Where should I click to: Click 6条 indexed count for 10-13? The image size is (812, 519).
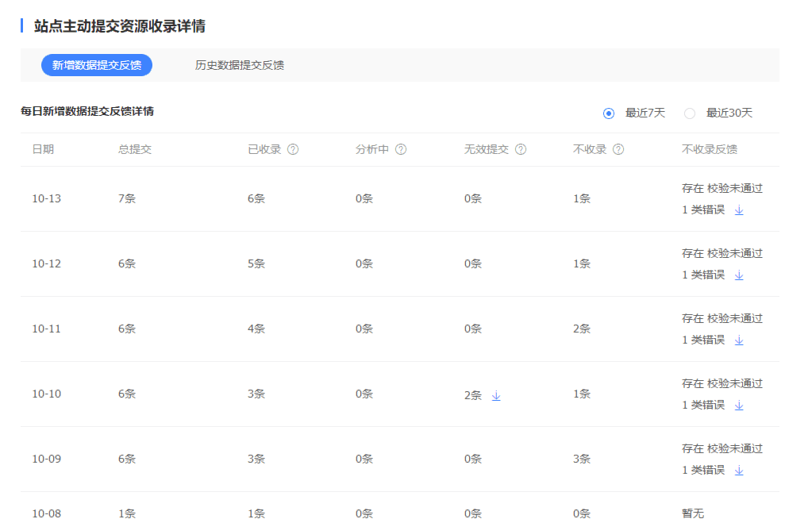(x=256, y=199)
